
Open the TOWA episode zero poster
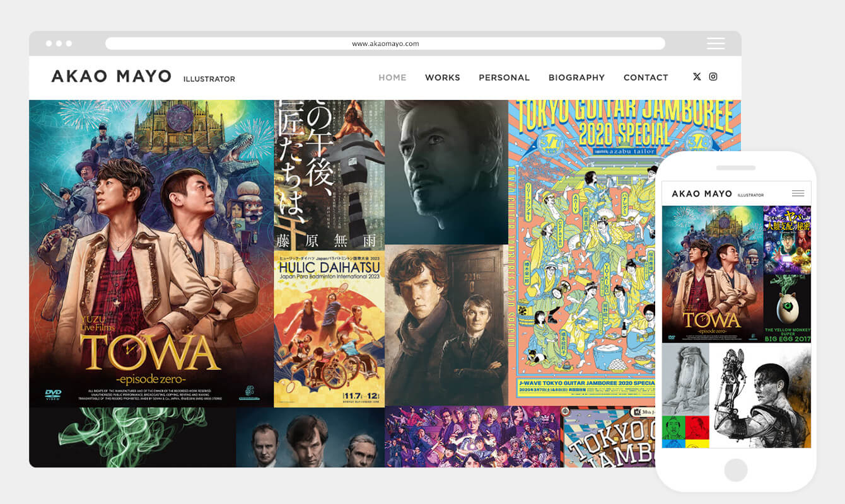click(x=151, y=253)
